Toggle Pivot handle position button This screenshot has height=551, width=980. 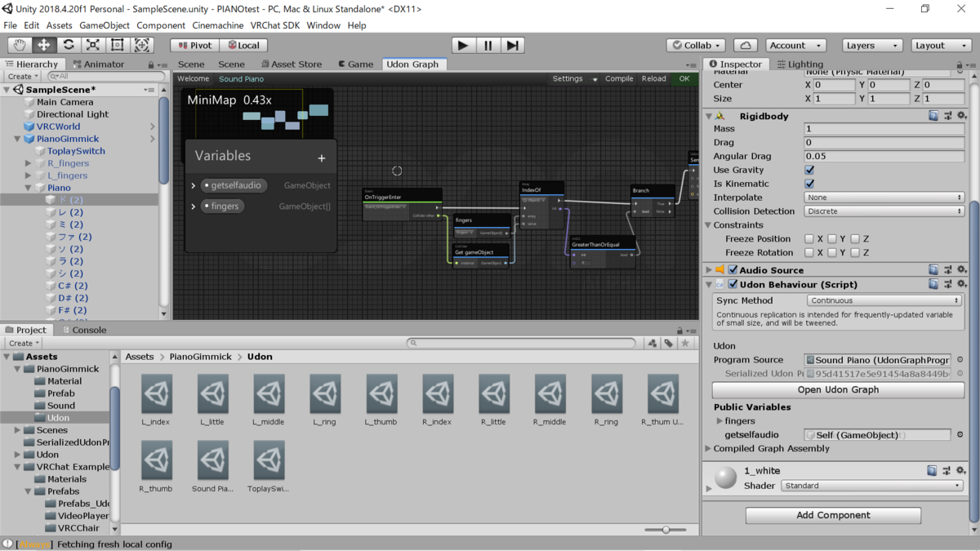tap(194, 46)
